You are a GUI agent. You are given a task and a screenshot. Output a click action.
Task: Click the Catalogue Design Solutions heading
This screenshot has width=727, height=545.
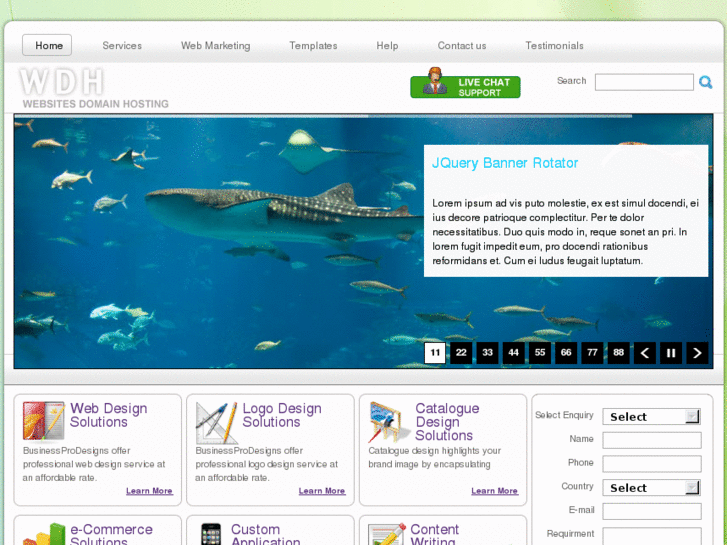click(x=447, y=422)
